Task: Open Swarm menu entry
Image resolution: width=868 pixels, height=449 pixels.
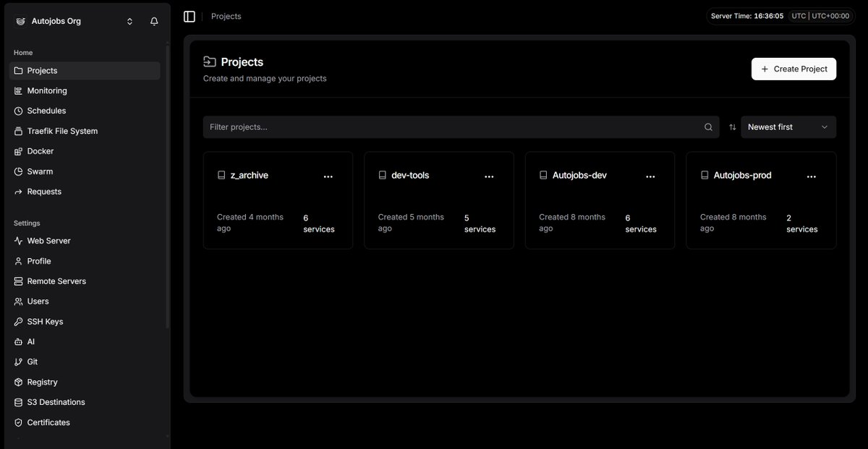Action: [x=85, y=172]
